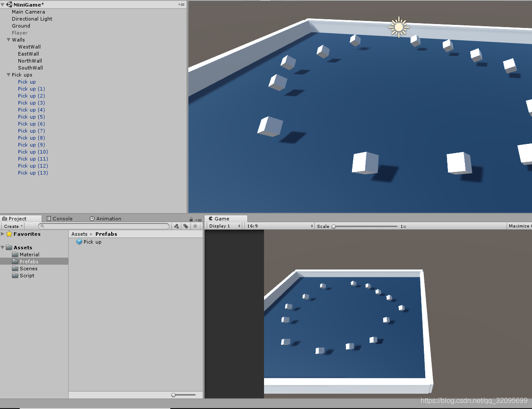532x409 pixels.
Task: Click the Directional Light sun gizmo in Scene
Action: pos(398,27)
